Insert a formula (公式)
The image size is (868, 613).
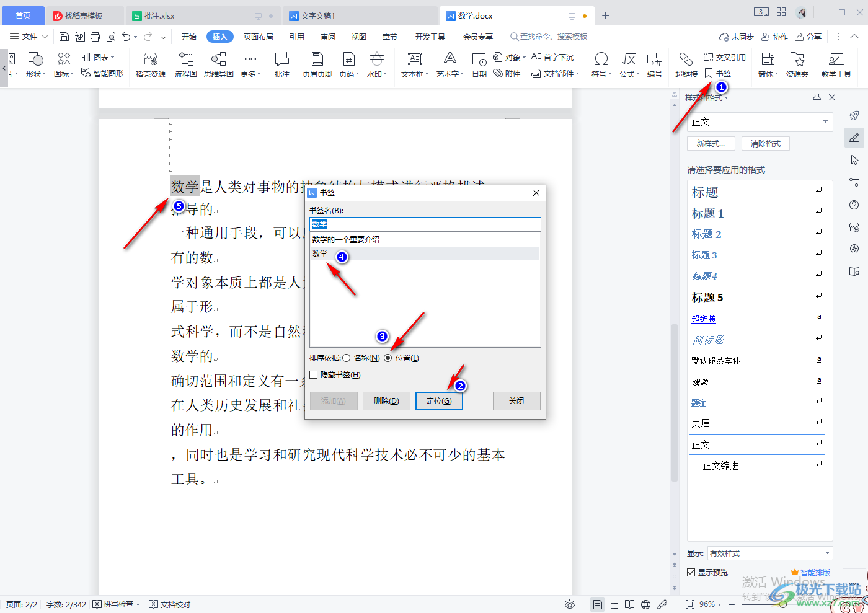(629, 65)
